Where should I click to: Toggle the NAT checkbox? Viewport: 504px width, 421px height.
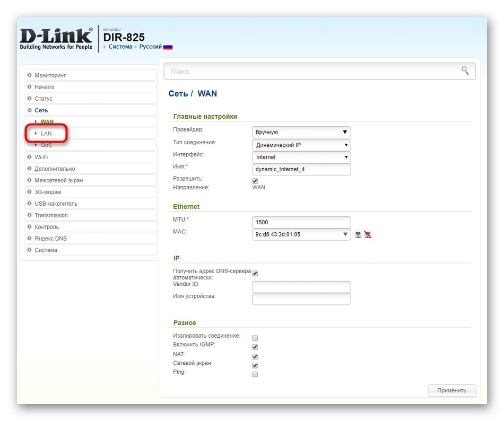coord(255,356)
